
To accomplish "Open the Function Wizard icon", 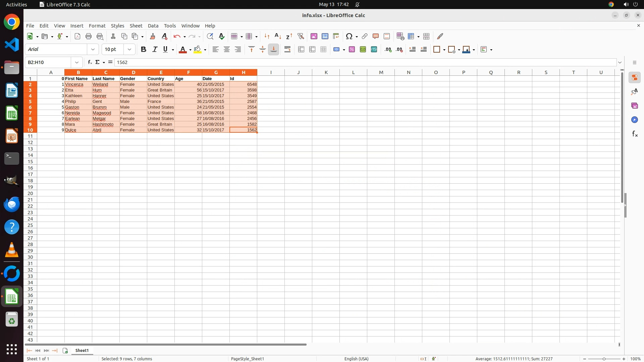I will pos(90,62).
